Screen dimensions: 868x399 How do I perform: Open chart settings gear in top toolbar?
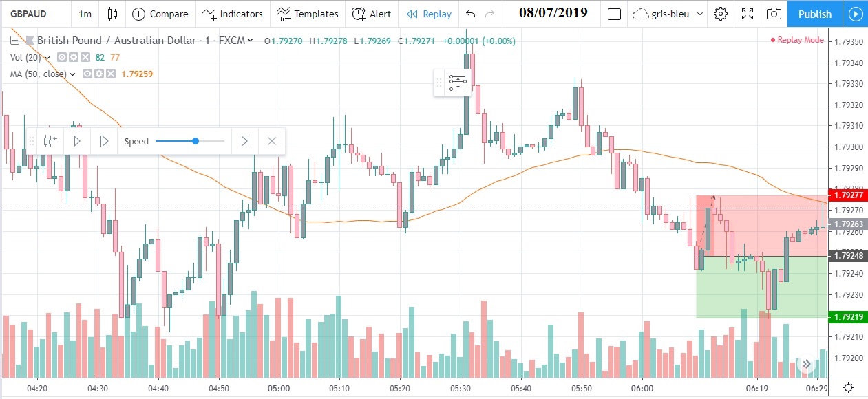click(721, 14)
